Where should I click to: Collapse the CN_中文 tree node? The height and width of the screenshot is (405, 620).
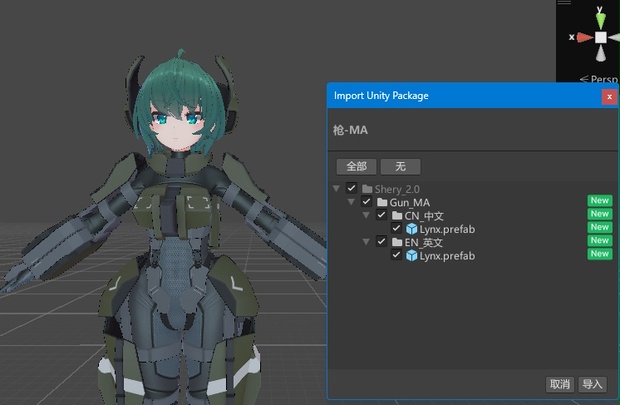[x=366, y=216]
